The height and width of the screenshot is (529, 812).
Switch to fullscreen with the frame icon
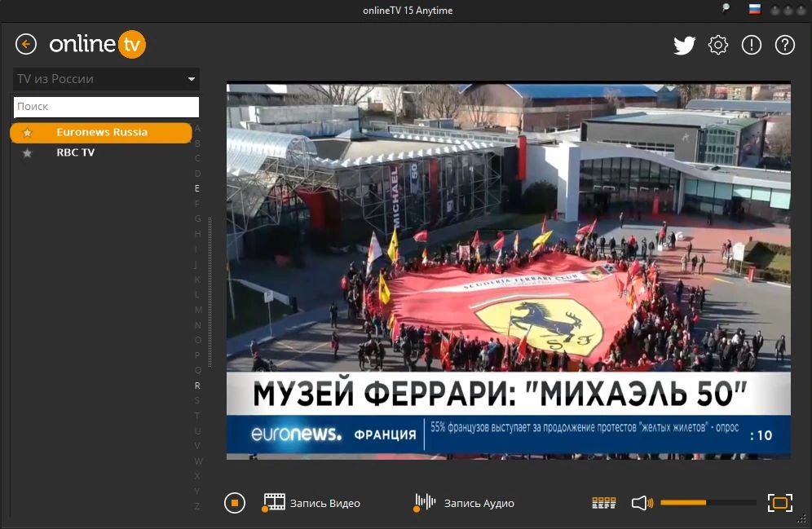pyautogui.click(x=780, y=503)
